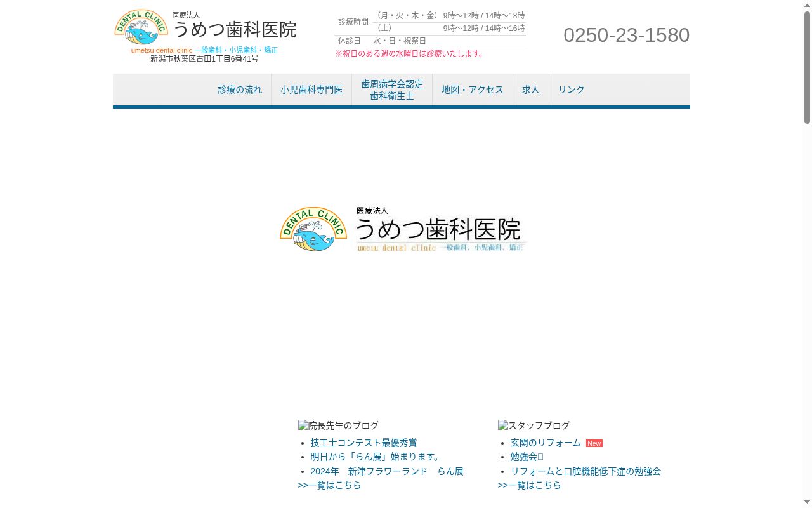The height and width of the screenshot is (508, 812).
Task: Click the 祝日のある週の水曜日 red notice text
Action: coord(410,53)
